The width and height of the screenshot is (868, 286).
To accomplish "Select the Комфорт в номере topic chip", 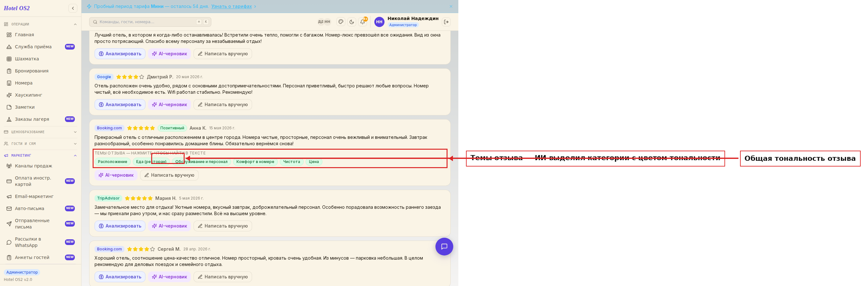I will 255,162.
